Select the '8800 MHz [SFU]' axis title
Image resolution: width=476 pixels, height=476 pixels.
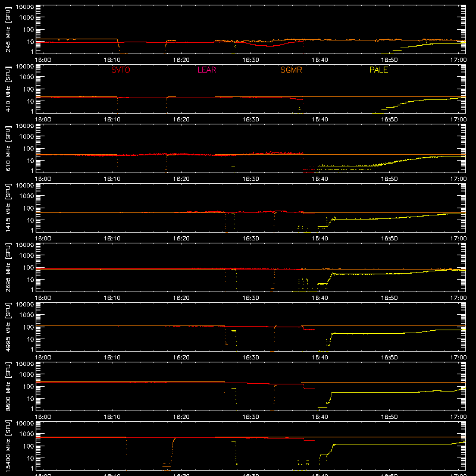(8, 386)
